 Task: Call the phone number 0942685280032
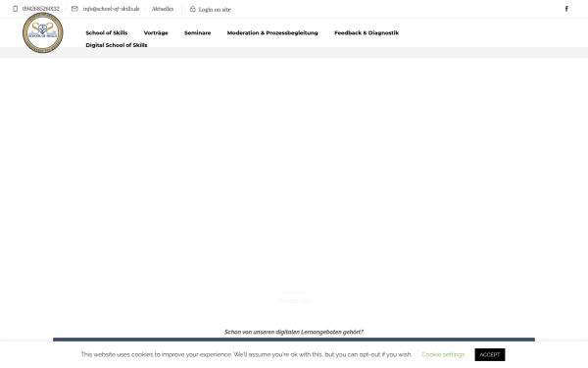(x=40, y=9)
